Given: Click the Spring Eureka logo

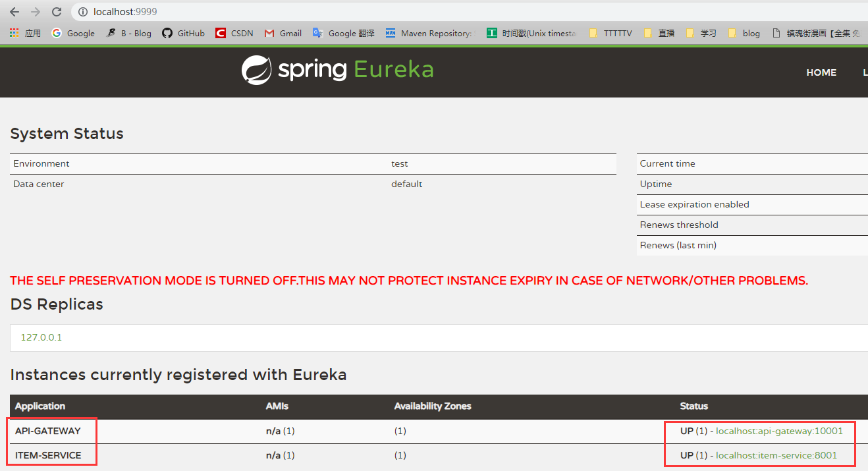Looking at the screenshot, I should [x=337, y=70].
